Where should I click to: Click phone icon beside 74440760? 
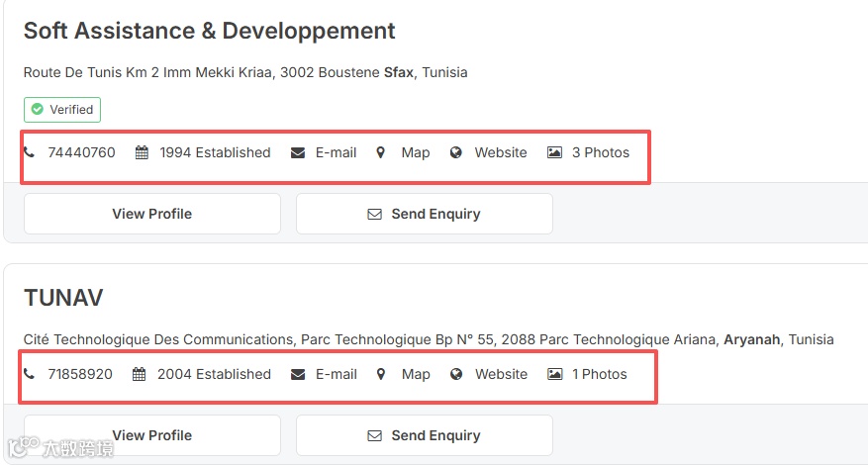pyautogui.click(x=29, y=152)
